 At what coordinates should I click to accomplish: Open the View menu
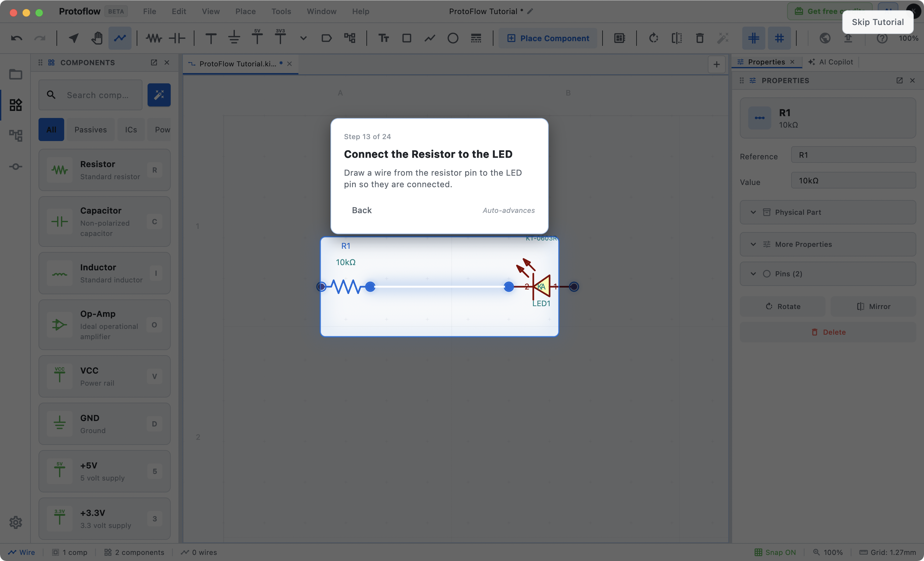pos(211,12)
